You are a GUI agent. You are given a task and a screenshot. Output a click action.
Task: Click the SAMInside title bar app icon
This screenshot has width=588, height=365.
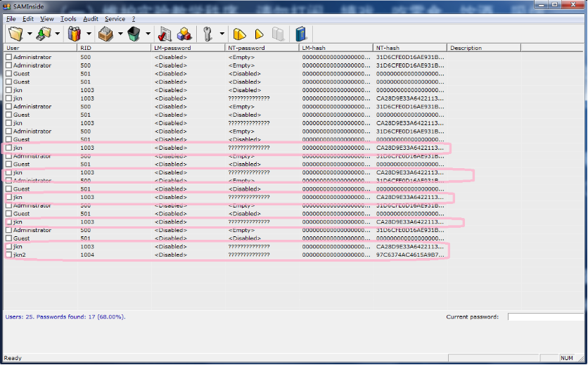(x=7, y=6)
